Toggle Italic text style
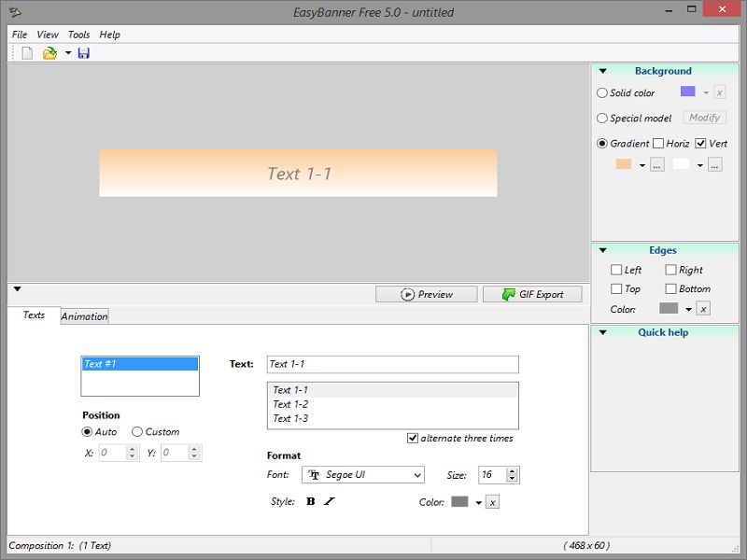 click(x=330, y=501)
